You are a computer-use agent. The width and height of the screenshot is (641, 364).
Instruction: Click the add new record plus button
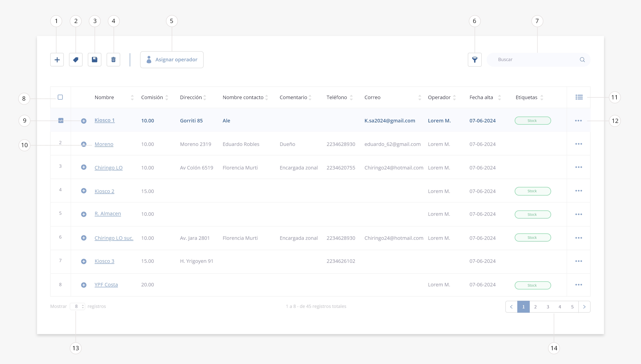click(57, 60)
